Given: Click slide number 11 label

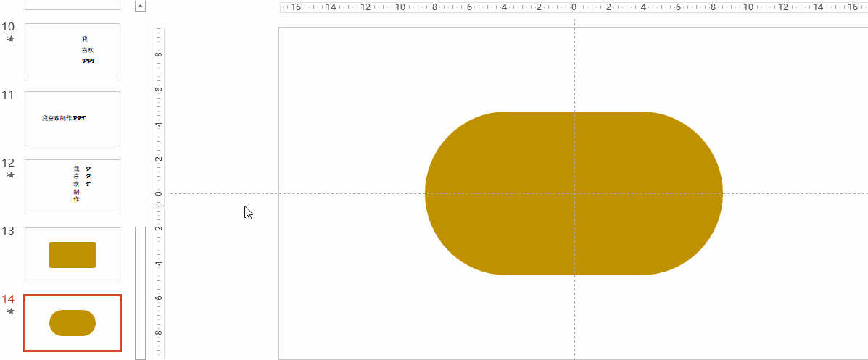Looking at the screenshot, I should point(8,95).
